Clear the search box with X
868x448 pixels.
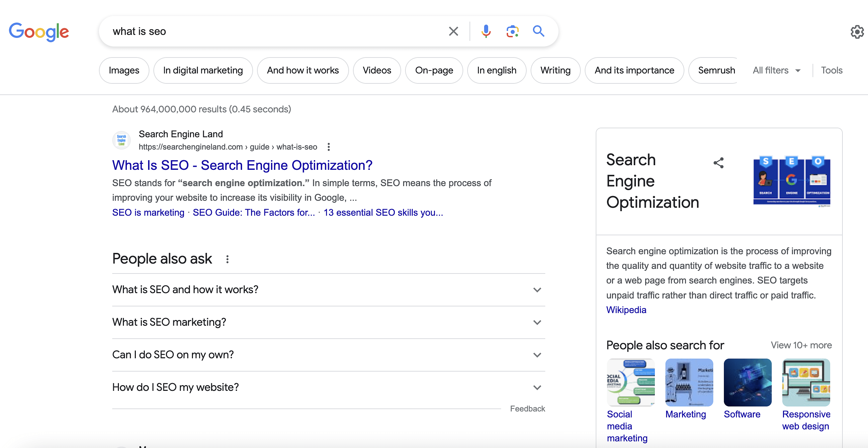(454, 31)
